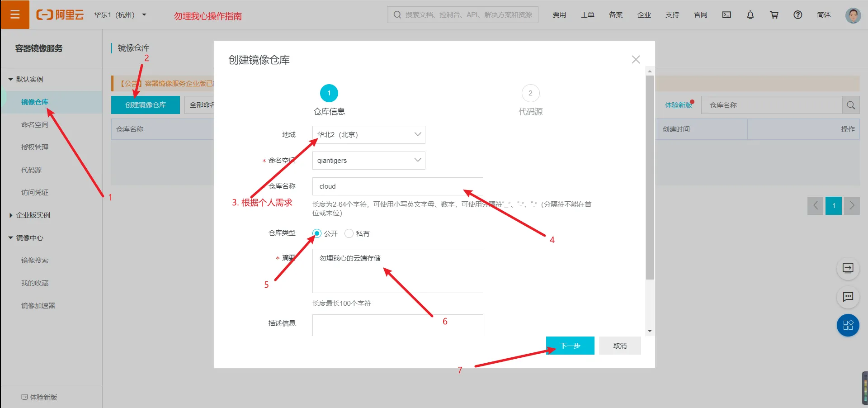The height and width of the screenshot is (408, 868).
Task: Open the notifications bell
Action: (x=750, y=15)
